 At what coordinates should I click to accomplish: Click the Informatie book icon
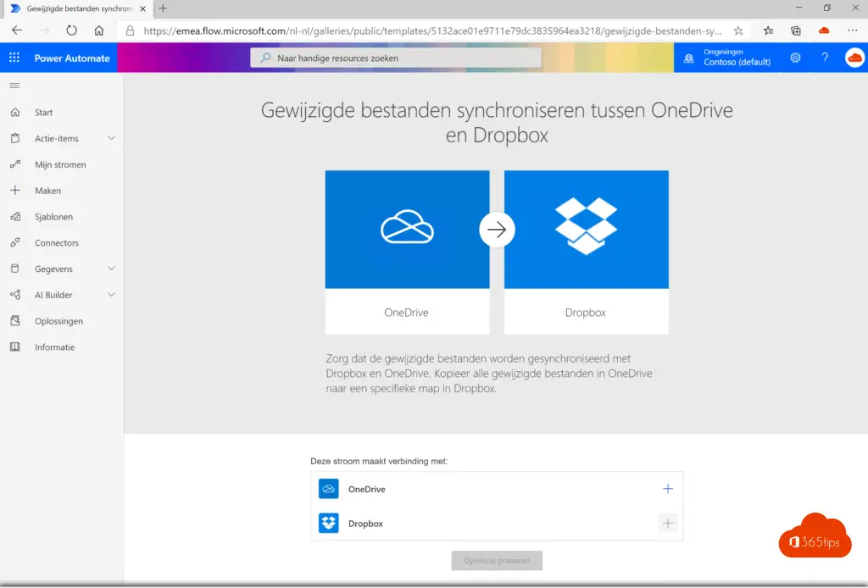coord(15,347)
